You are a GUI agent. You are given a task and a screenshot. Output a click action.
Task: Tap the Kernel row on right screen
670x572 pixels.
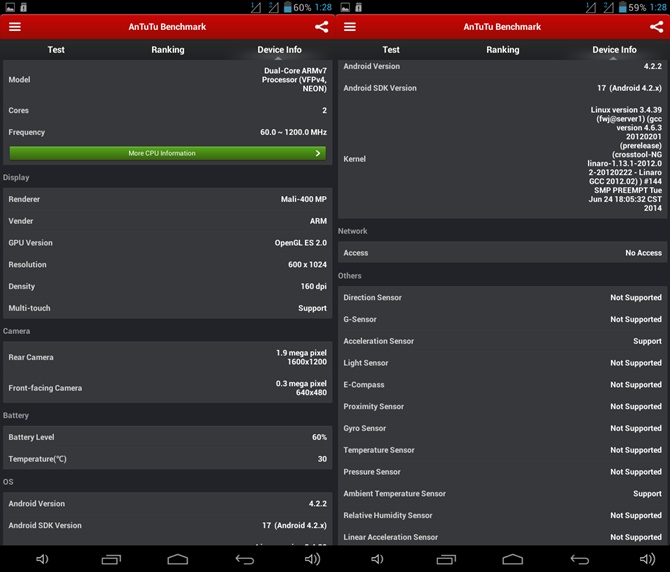point(502,159)
